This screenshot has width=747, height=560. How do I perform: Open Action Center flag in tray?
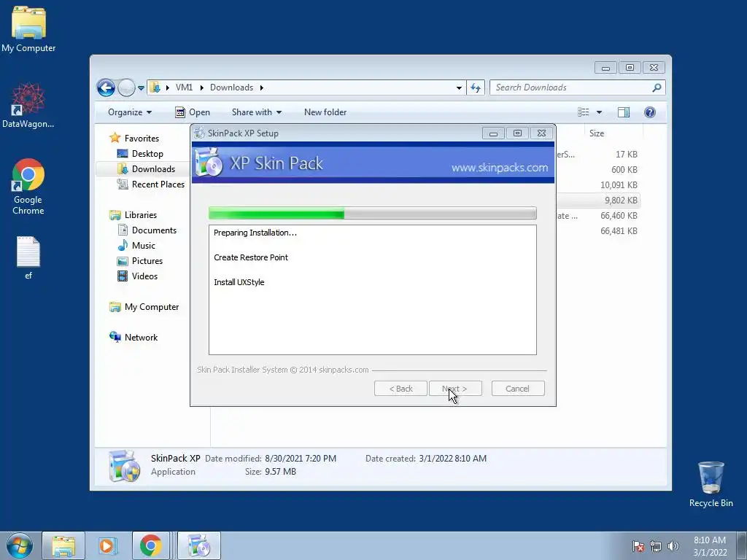pos(638,546)
